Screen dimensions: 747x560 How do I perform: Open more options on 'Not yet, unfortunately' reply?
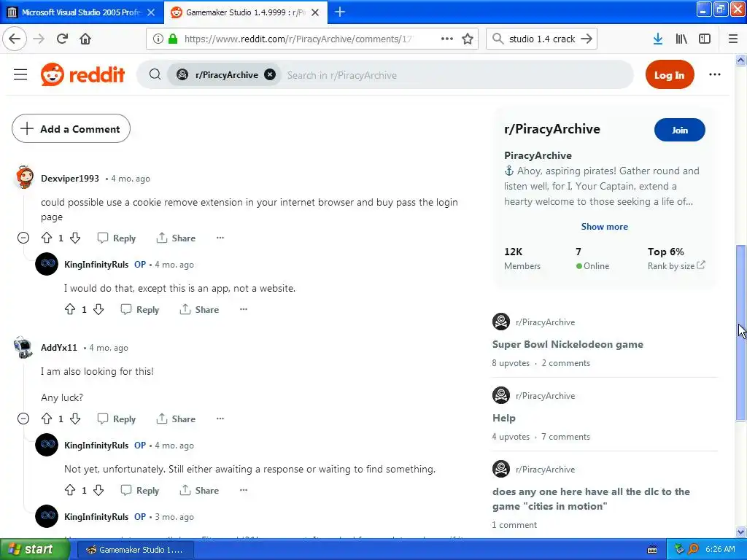click(244, 490)
